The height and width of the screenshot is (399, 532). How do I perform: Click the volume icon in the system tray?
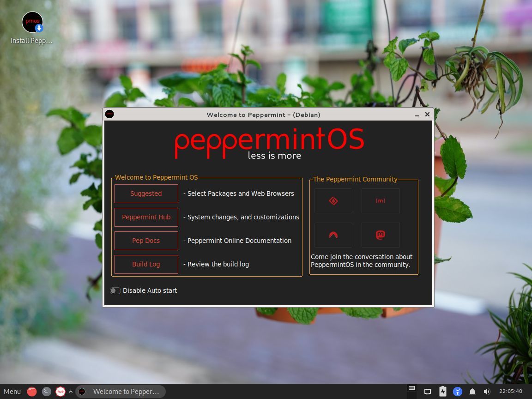[x=487, y=391]
